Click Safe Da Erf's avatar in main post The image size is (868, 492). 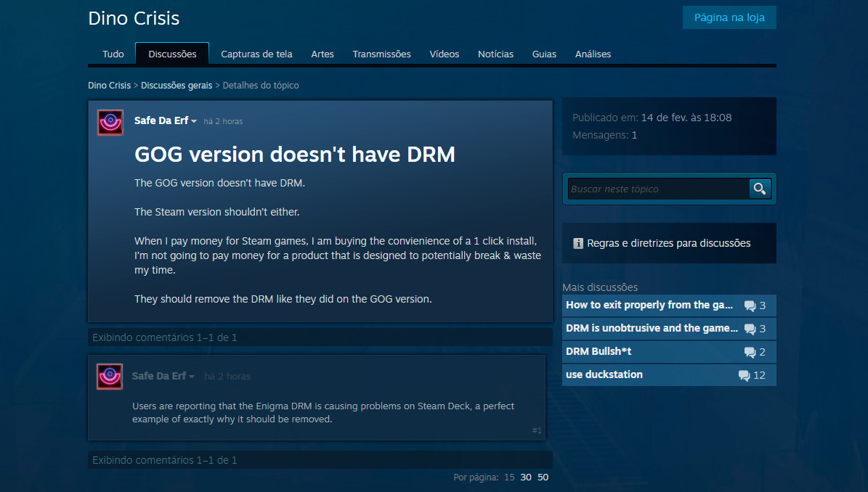click(110, 123)
